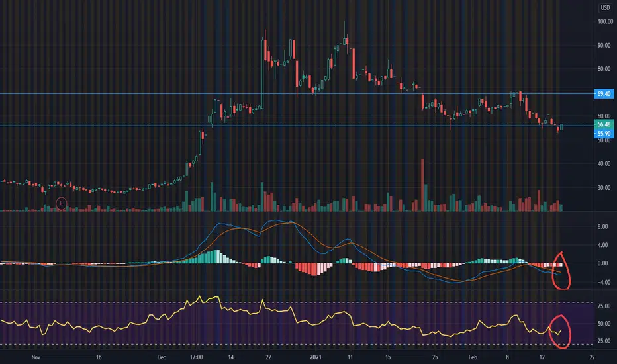Click the 100.00 price axis label
Viewport: 617px width, 364px height.
605,21
